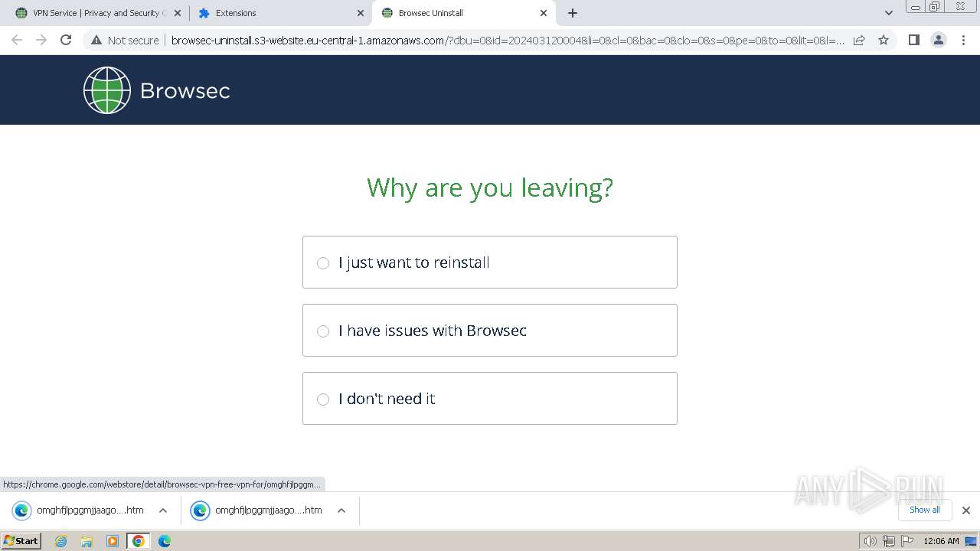Screen dimensions: 980x551
Task: Reload the current page
Action: click(66, 40)
